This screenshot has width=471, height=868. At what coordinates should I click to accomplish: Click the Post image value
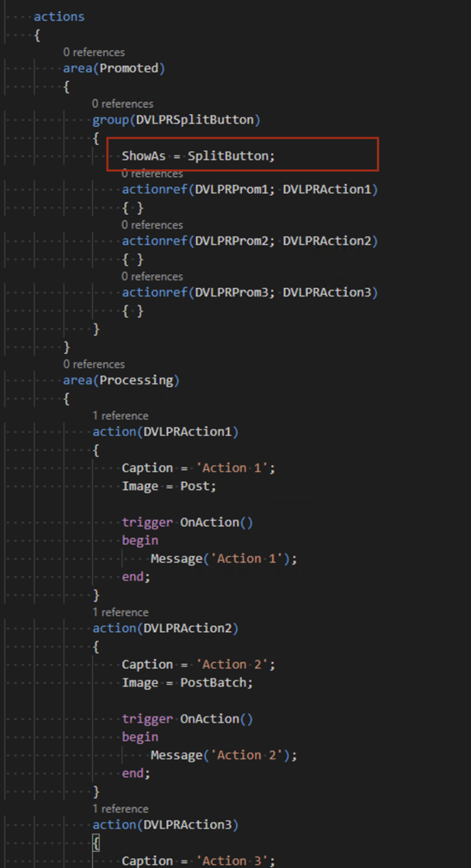197,486
